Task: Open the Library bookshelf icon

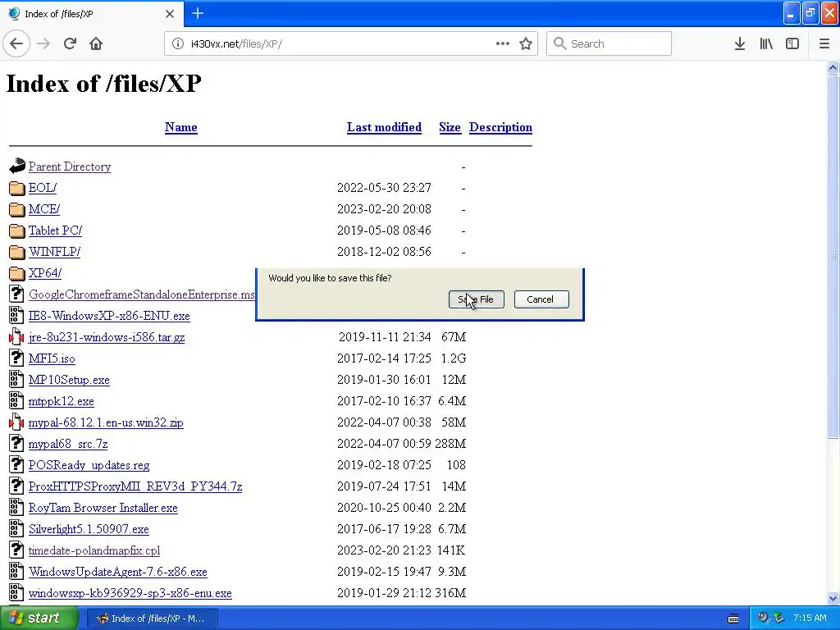Action: pos(766,44)
